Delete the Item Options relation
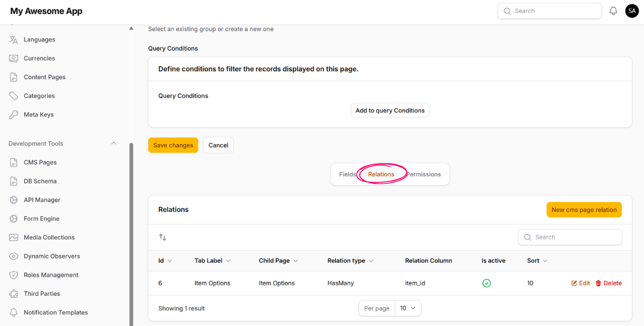The height and width of the screenshot is (326, 644). pos(608,283)
